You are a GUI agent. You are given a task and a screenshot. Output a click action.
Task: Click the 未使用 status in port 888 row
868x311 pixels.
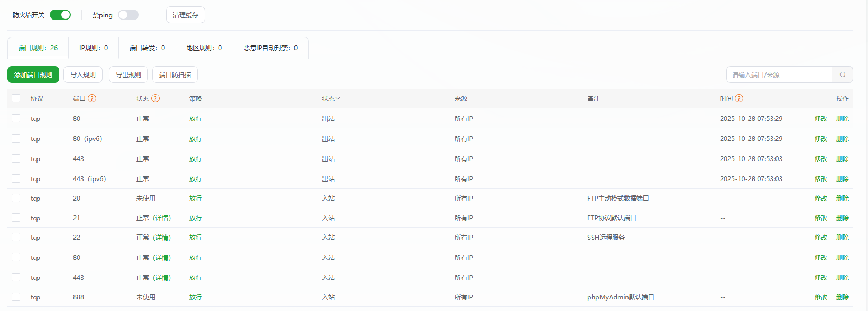pos(146,297)
